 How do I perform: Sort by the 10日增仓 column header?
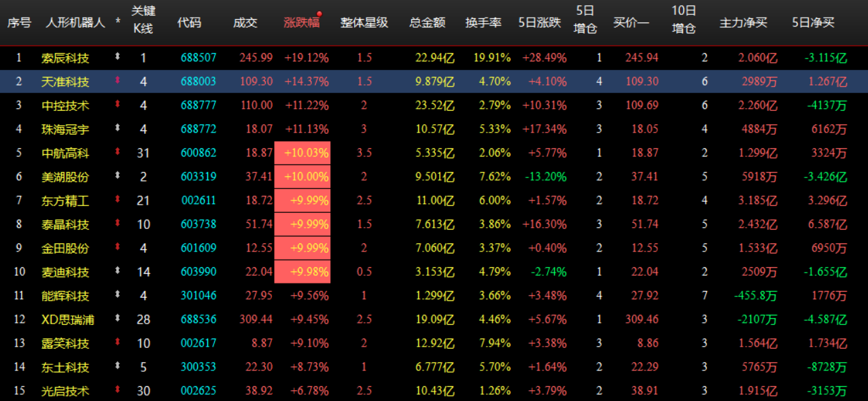(x=684, y=20)
